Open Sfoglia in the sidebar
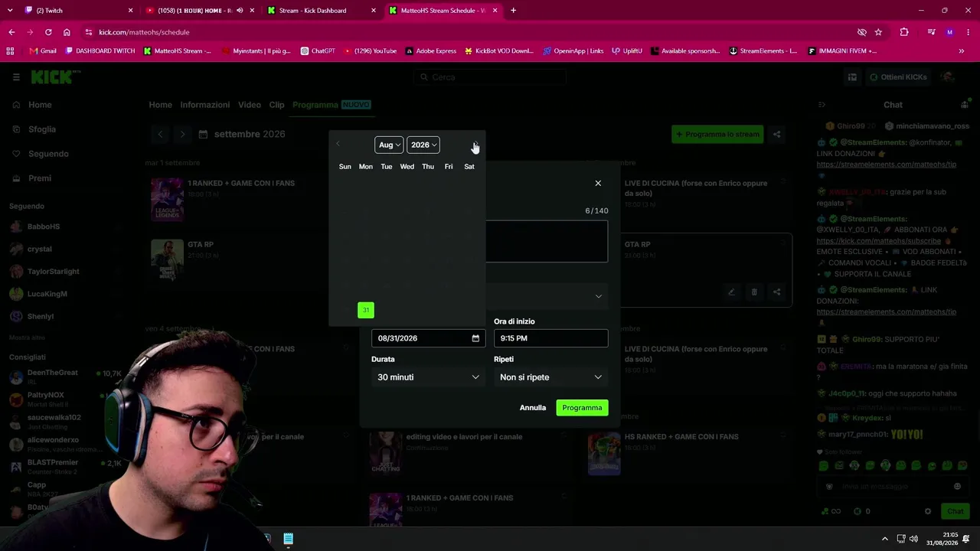 [x=42, y=129]
